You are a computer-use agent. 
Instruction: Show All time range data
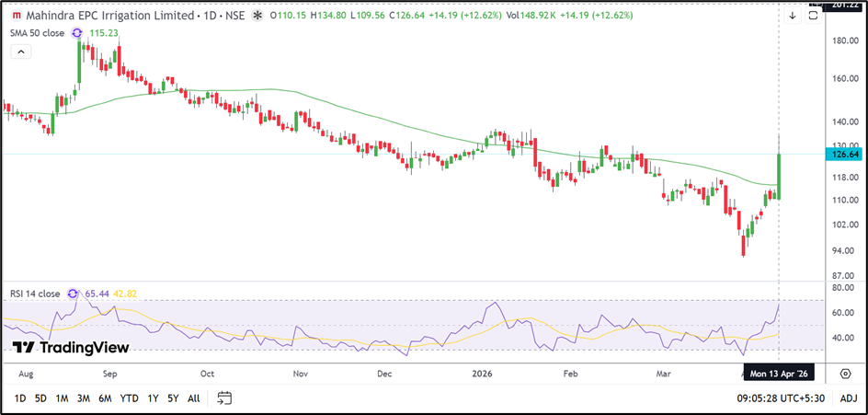193,398
